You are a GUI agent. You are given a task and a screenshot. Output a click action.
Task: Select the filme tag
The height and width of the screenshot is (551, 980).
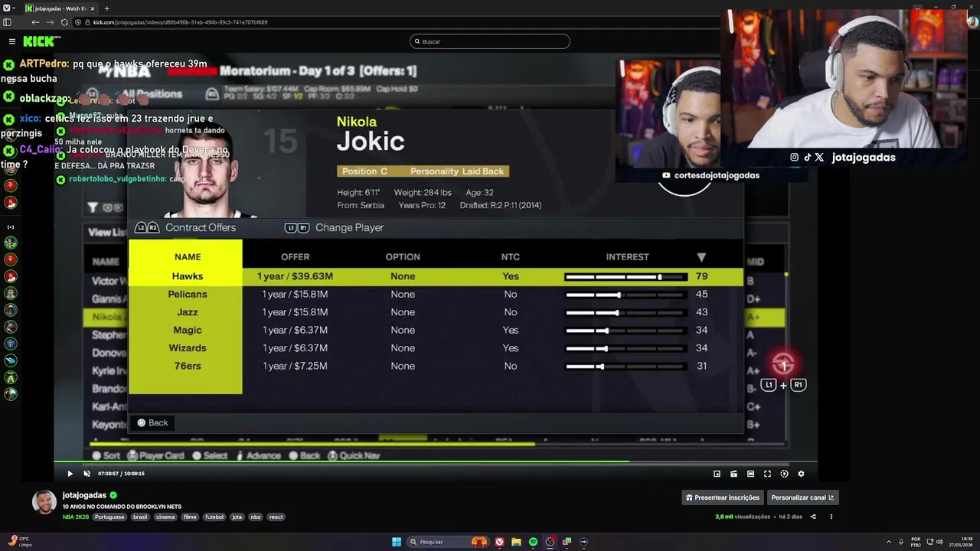[190, 517]
